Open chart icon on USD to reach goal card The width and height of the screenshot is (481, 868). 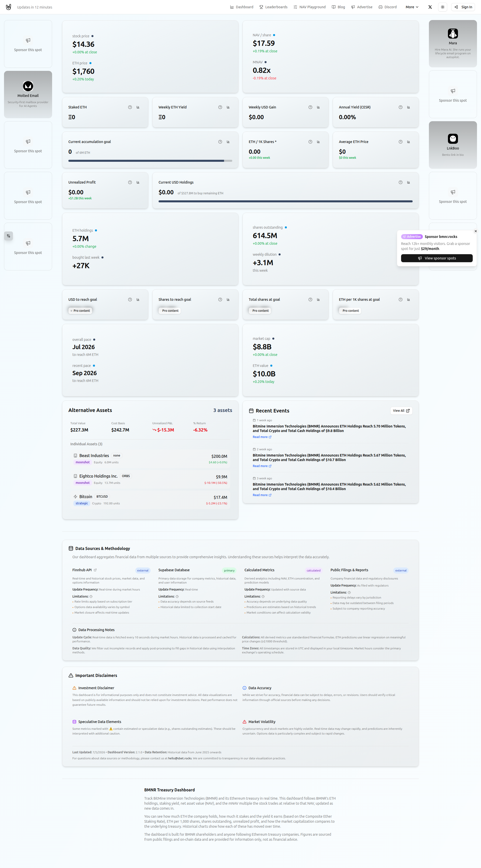138,300
